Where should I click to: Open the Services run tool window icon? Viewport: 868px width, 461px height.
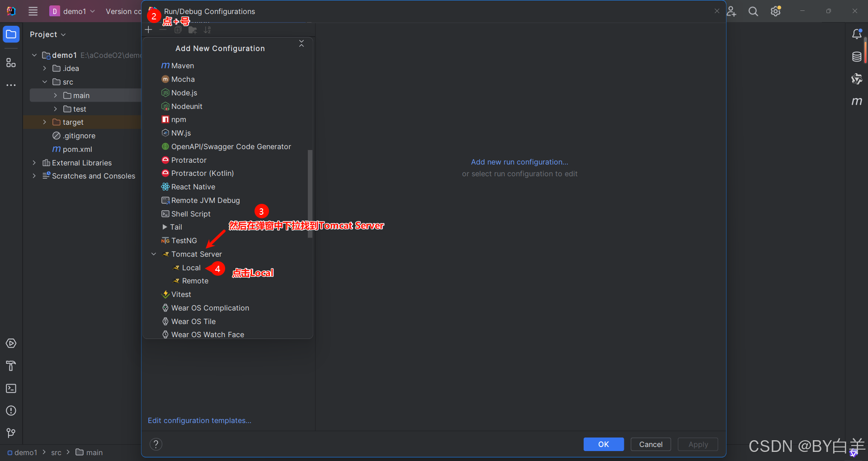[x=11, y=343]
